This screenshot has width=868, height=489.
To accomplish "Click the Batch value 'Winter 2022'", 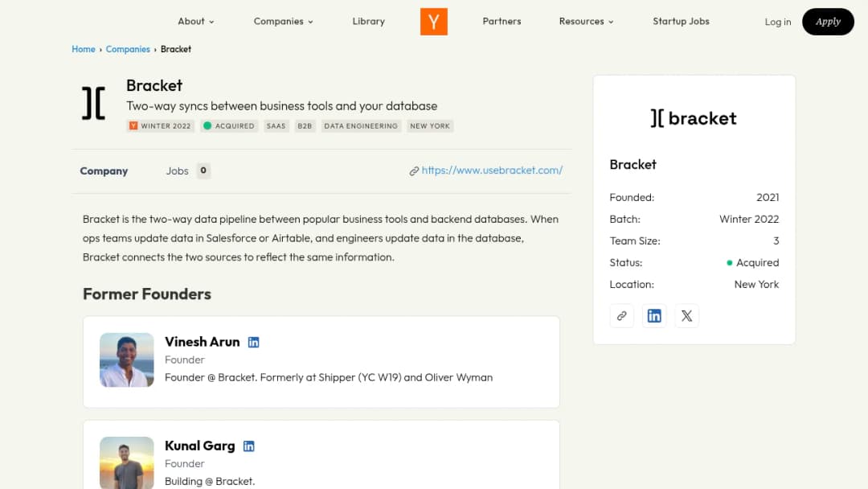I will [749, 220].
